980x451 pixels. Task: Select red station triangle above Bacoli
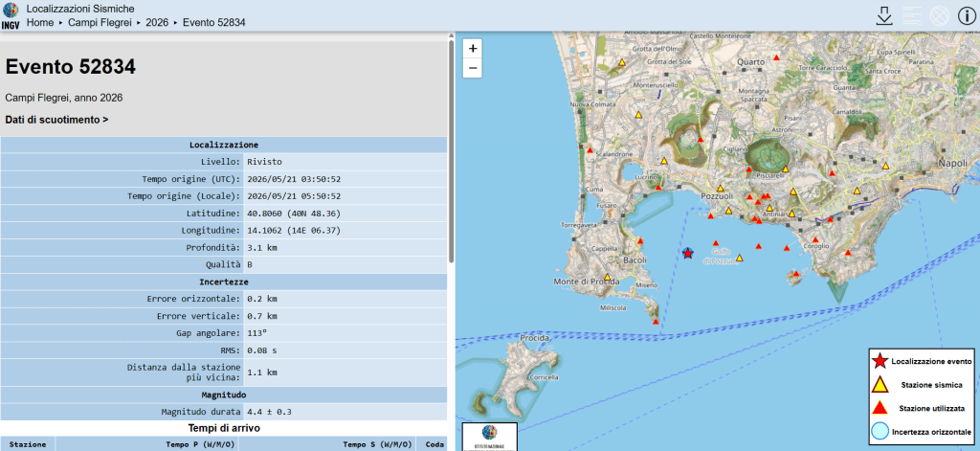(640, 241)
